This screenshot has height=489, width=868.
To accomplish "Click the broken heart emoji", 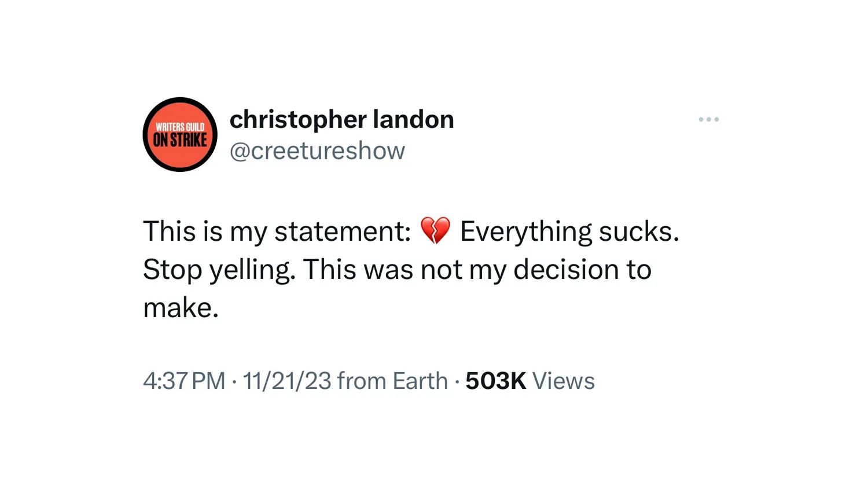I will coord(435,231).
